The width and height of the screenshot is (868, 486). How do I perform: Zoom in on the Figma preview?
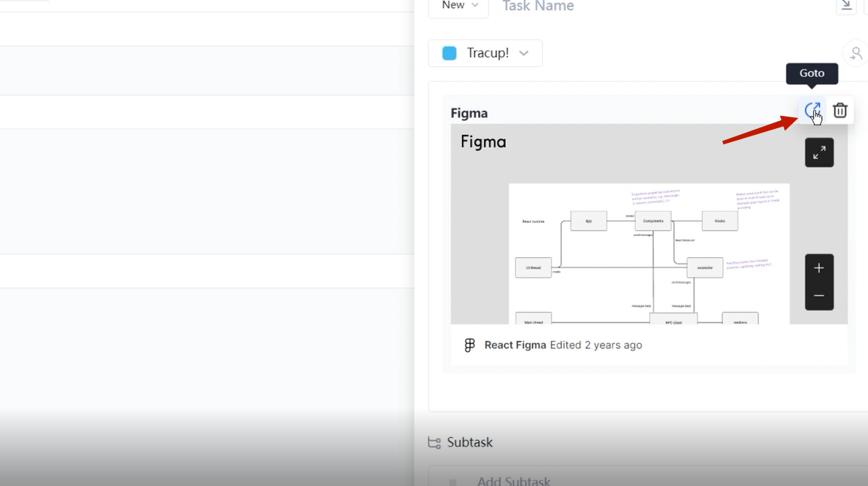pyautogui.click(x=818, y=268)
